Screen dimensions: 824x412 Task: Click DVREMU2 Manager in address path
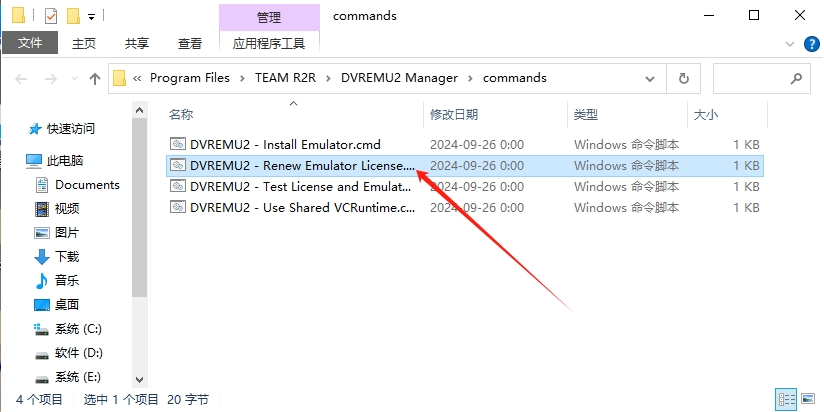(399, 78)
